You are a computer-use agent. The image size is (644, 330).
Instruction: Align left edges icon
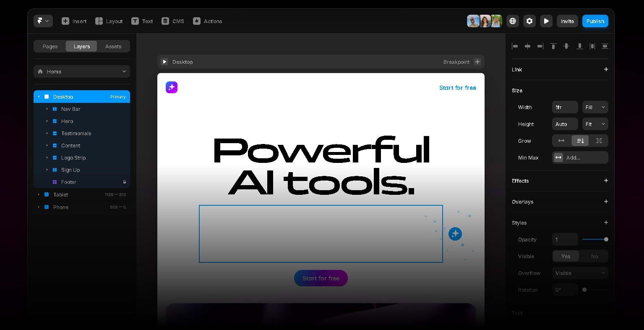click(515, 46)
